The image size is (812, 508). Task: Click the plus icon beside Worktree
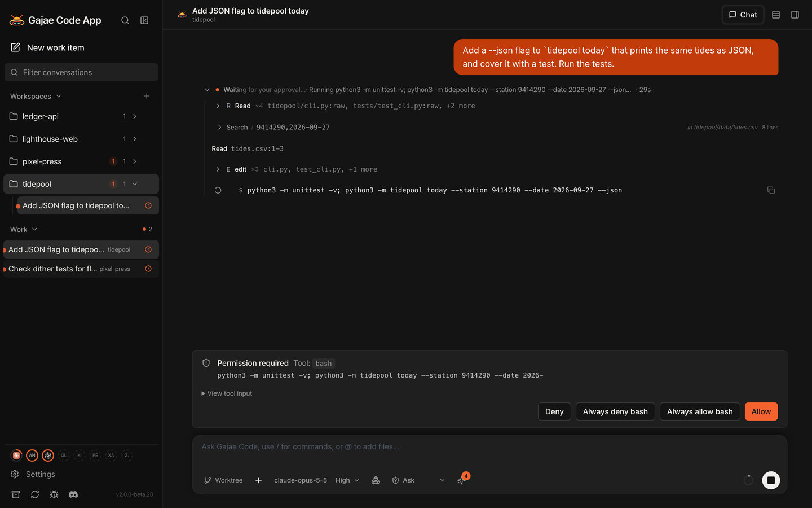coord(258,480)
